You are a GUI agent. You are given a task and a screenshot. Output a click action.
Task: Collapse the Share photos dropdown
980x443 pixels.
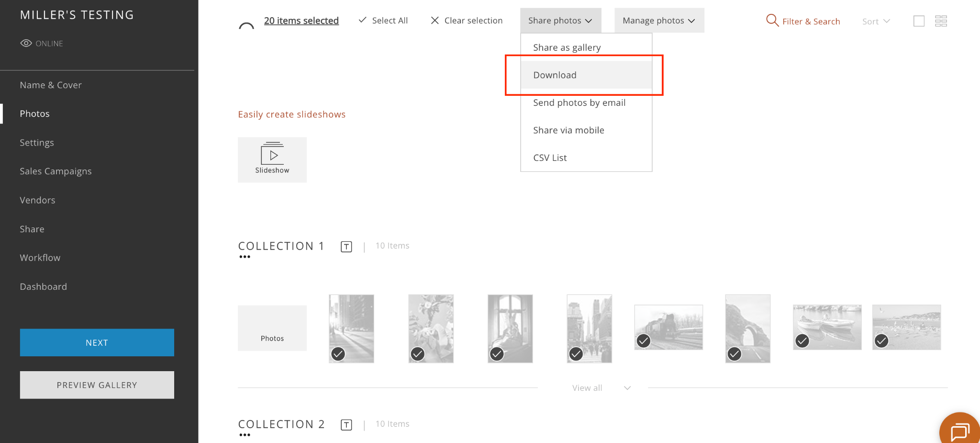[560, 21]
